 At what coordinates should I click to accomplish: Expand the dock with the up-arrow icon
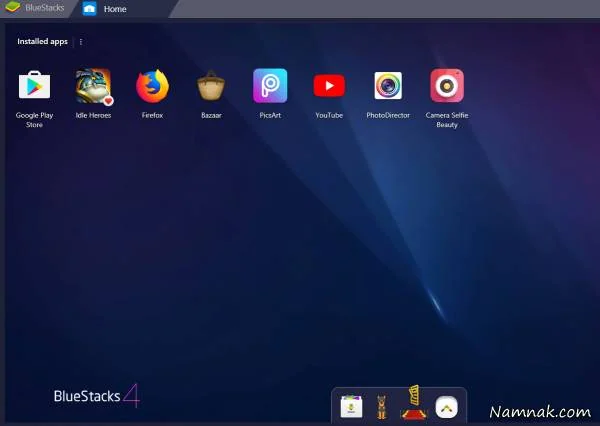pos(446,407)
